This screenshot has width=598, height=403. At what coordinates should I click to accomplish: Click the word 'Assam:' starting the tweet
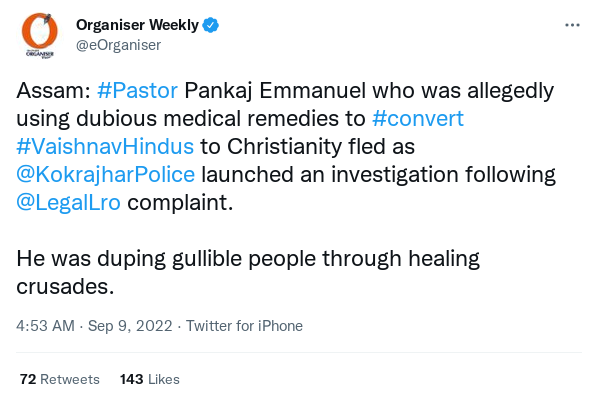coord(53,91)
